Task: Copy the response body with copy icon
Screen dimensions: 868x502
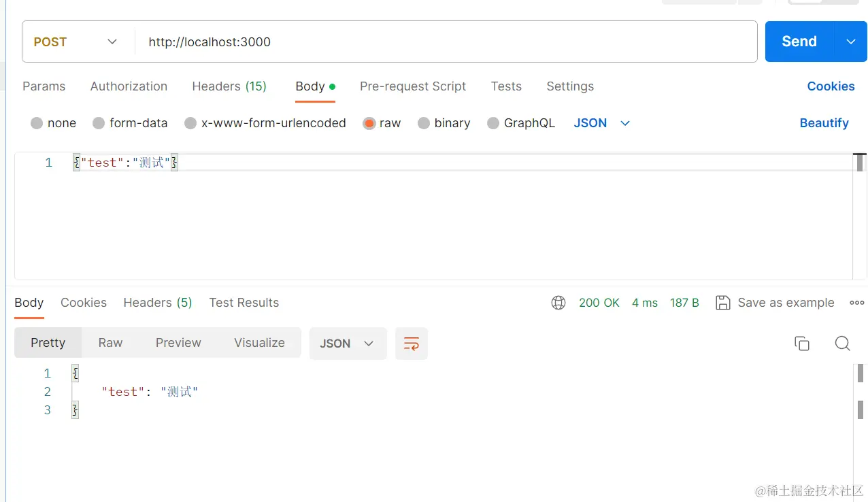Action: tap(802, 344)
